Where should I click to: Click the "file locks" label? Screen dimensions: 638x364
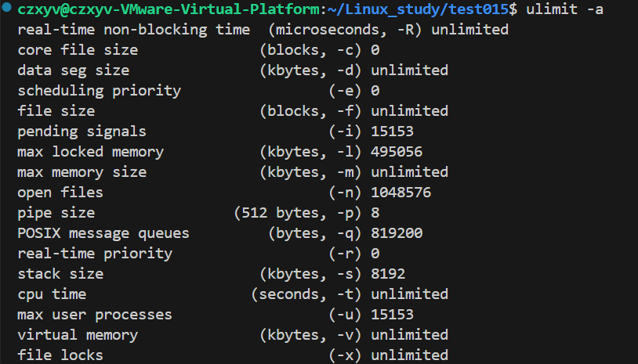point(60,355)
